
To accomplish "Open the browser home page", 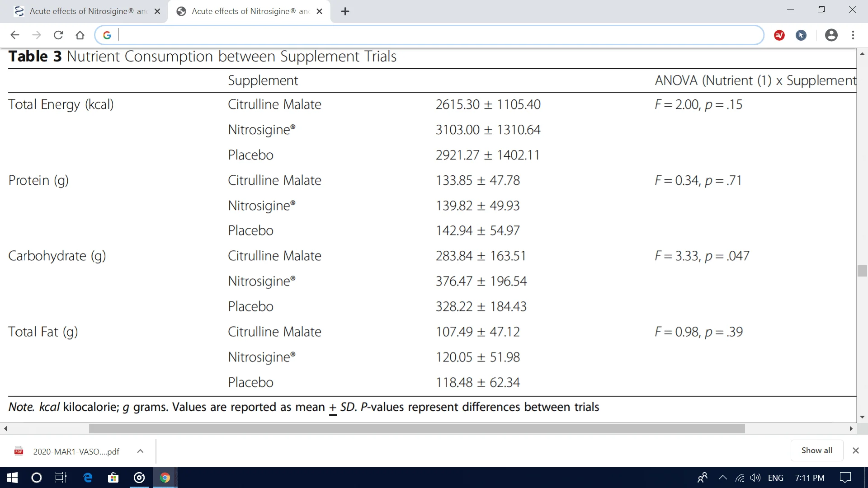I will (80, 35).
